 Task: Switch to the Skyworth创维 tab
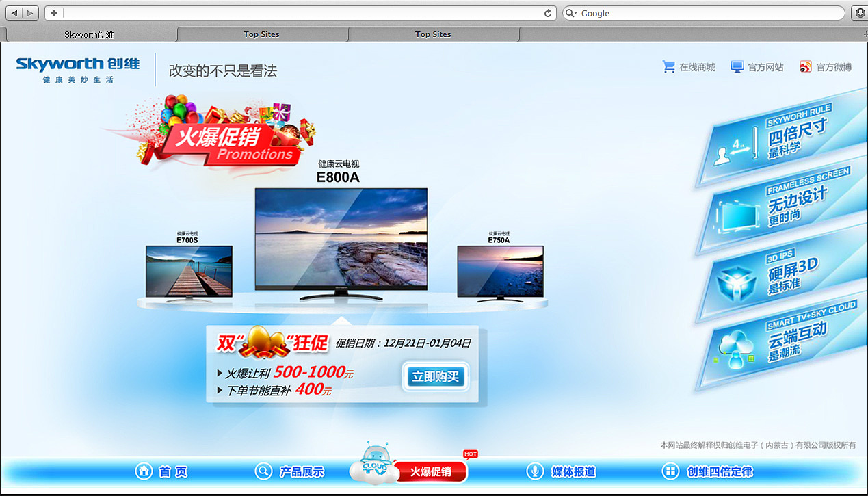89,34
